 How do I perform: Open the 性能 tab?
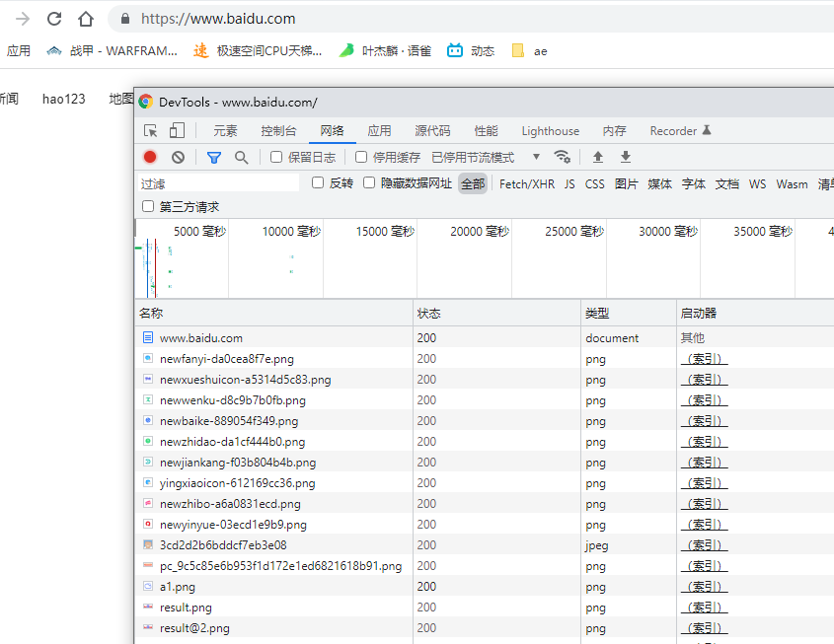coord(487,131)
